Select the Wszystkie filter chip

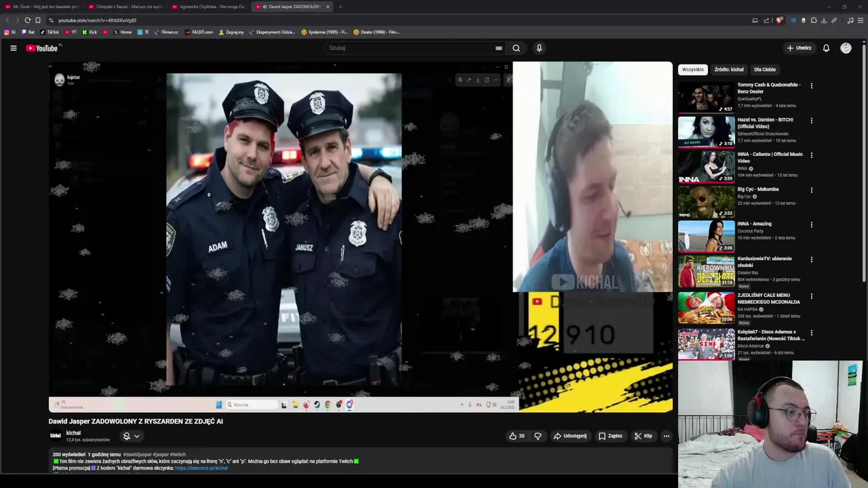point(692,69)
